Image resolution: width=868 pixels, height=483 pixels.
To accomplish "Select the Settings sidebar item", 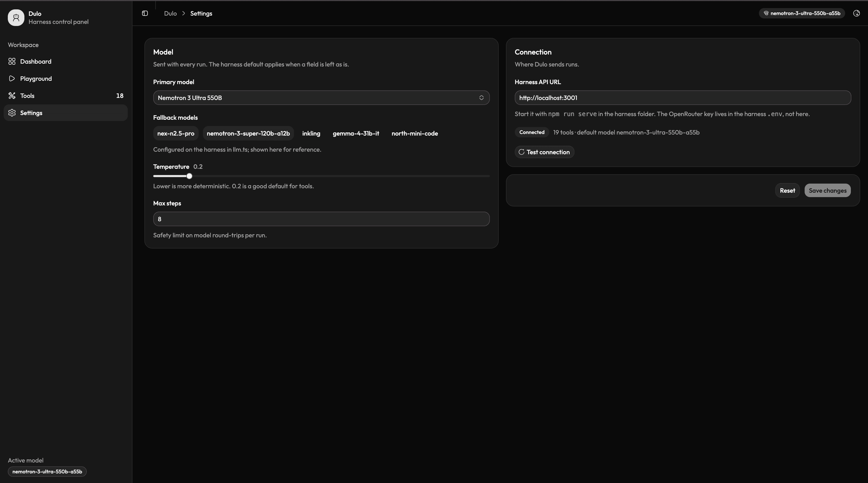I will point(66,113).
